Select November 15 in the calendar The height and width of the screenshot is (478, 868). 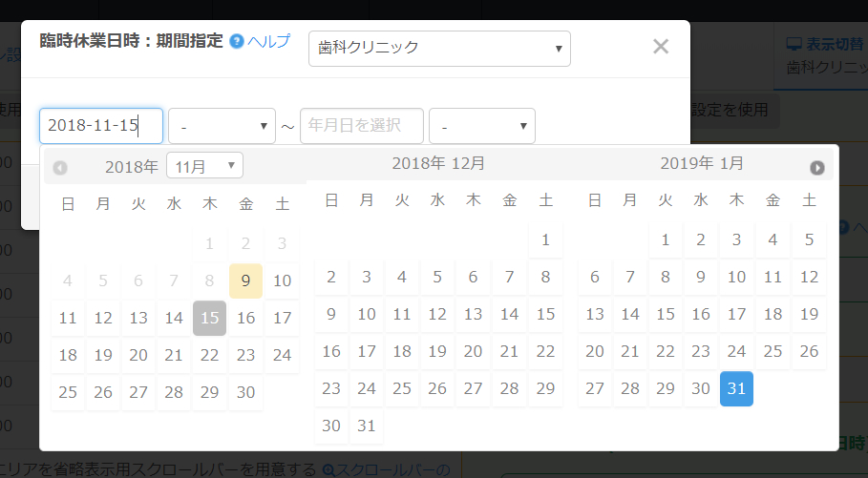pyautogui.click(x=209, y=318)
